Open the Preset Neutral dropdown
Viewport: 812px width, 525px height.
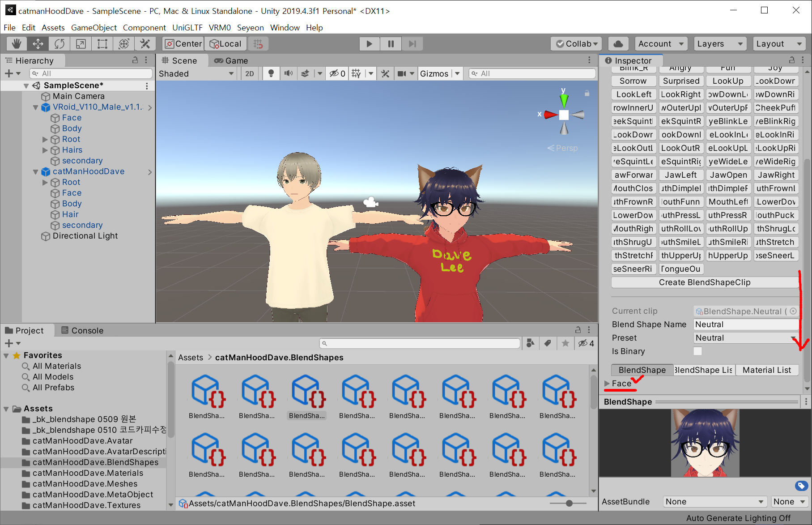[745, 338]
